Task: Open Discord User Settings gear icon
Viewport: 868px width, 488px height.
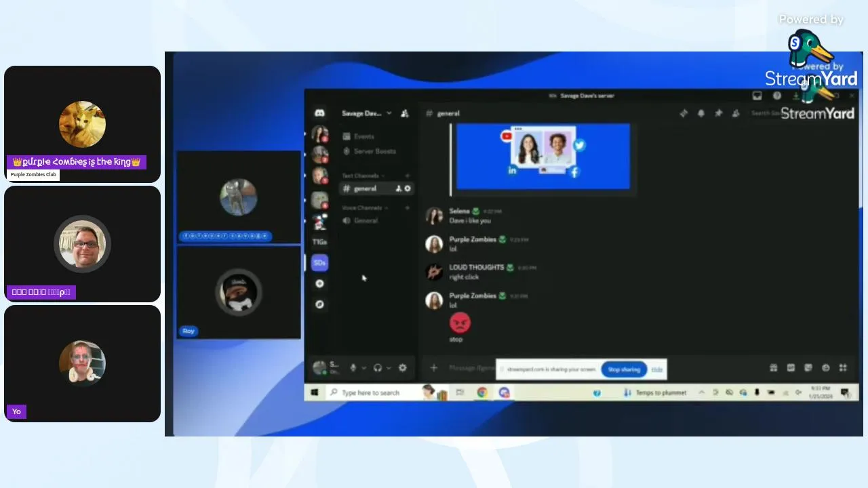Action: pyautogui.click(x=403, y=367)
